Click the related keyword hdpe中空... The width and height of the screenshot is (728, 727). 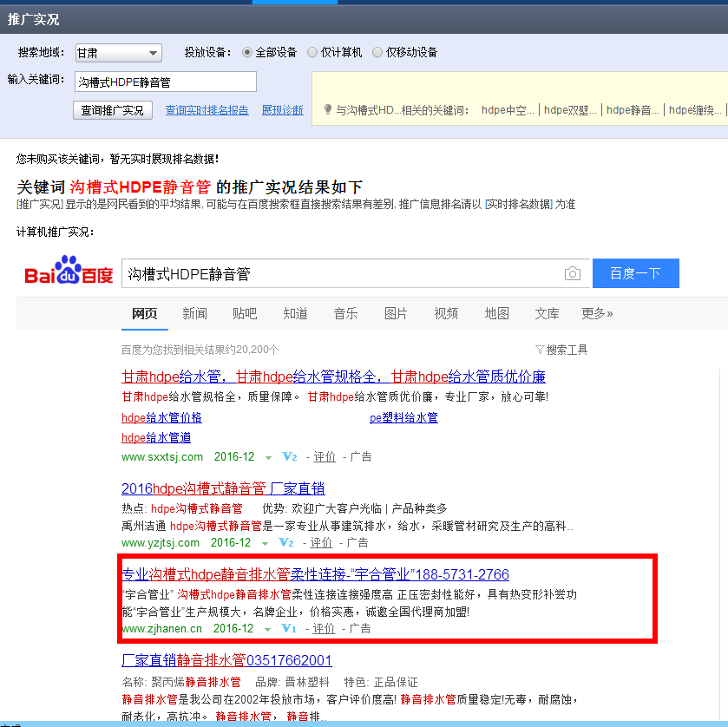point(508,110)
